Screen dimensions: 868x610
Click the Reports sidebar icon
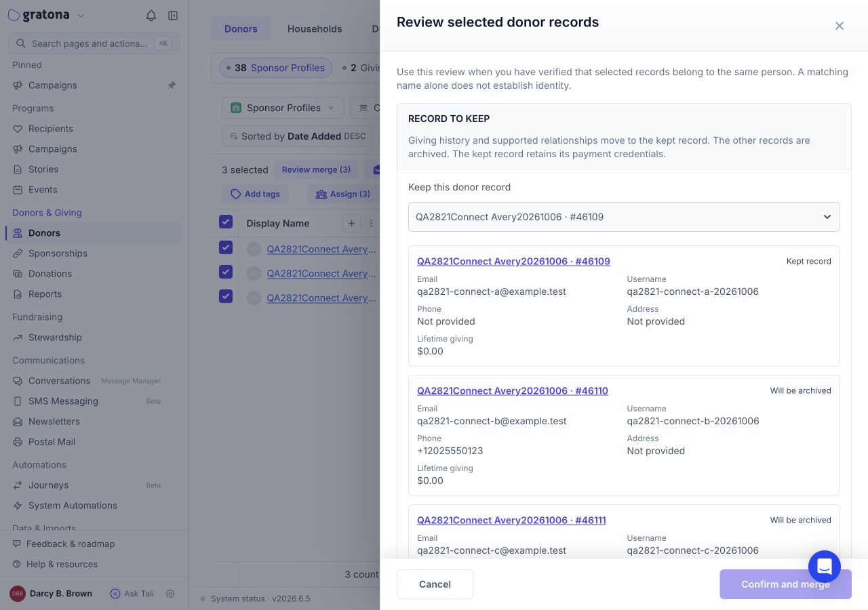tap(18, 294)
